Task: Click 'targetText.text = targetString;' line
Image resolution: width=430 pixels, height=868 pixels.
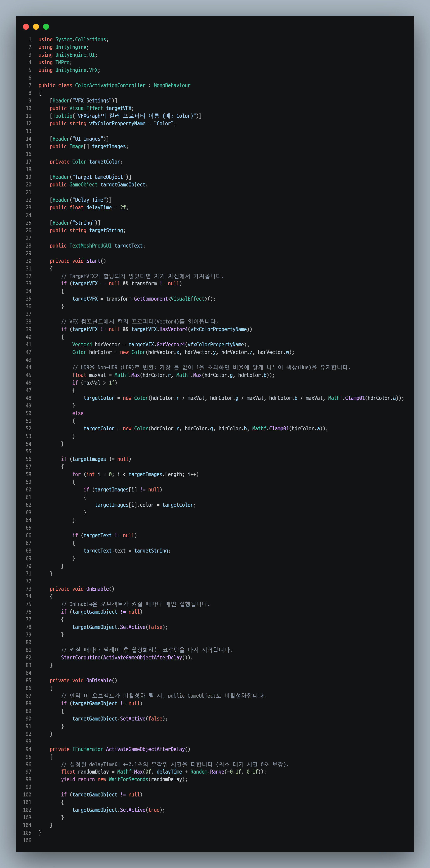Action: click(127, 551)
